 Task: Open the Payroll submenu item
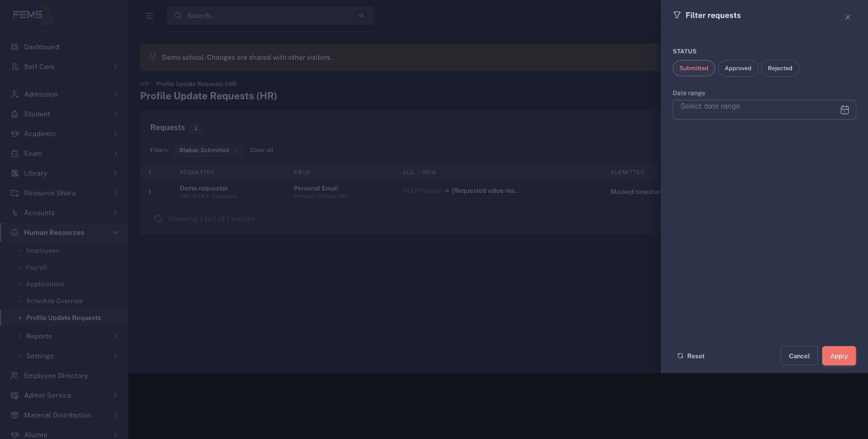[37, 268]
